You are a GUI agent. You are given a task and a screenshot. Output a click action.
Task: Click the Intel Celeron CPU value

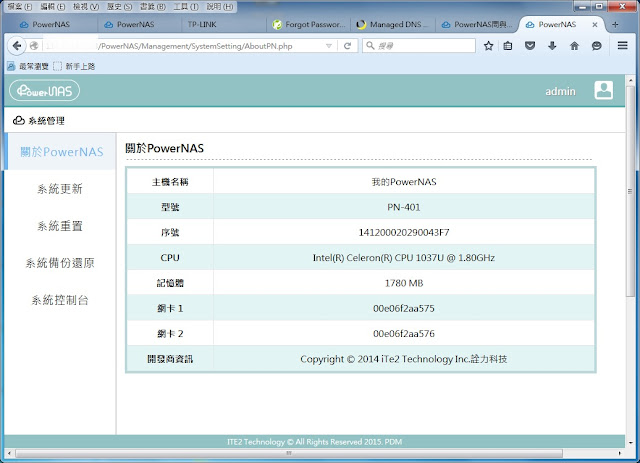click(404, 258)
